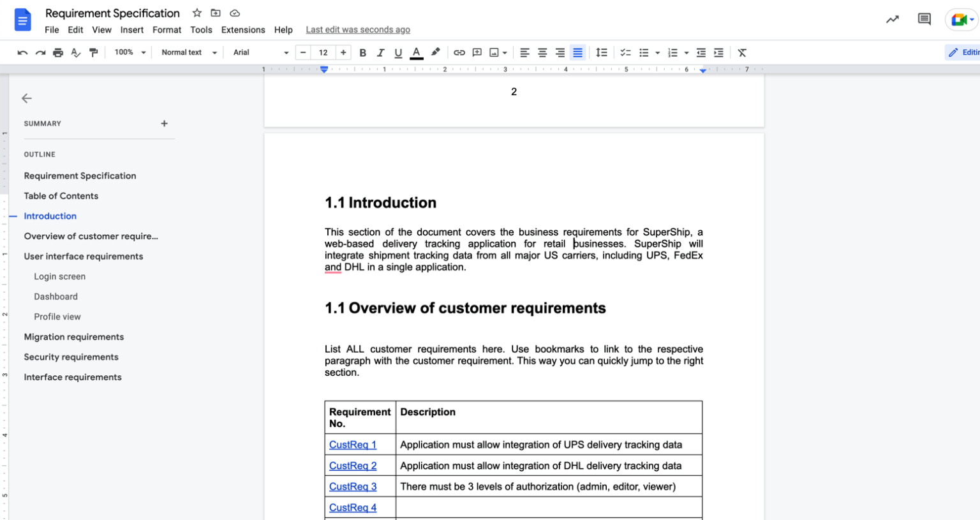Open the line spacing menu

click(601, 52)
